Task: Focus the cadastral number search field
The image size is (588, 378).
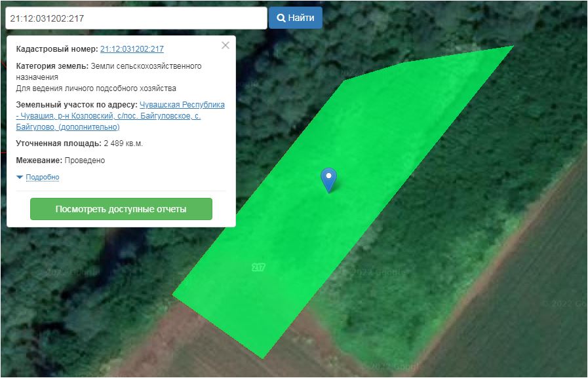Action: point(134,18)
